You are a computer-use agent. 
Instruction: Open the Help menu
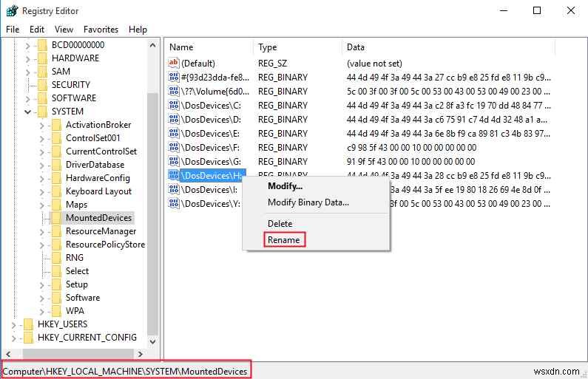138,30
